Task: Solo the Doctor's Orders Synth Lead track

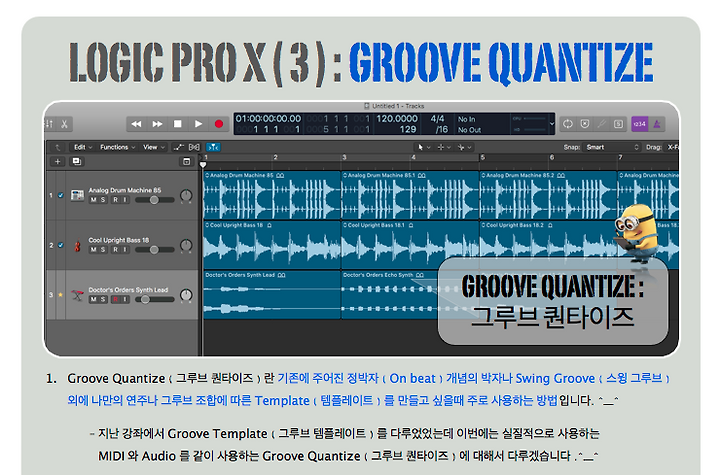Action: (x=103, y=300)
